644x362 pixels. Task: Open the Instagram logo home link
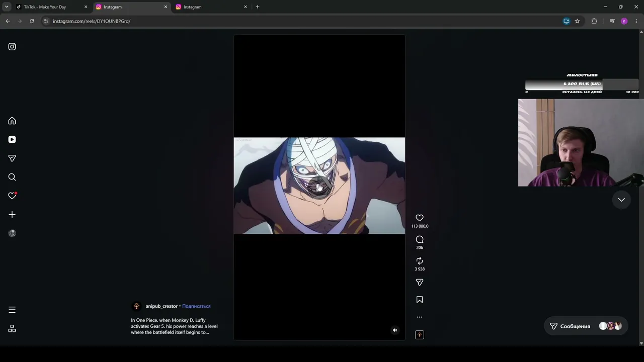(12, 47)
